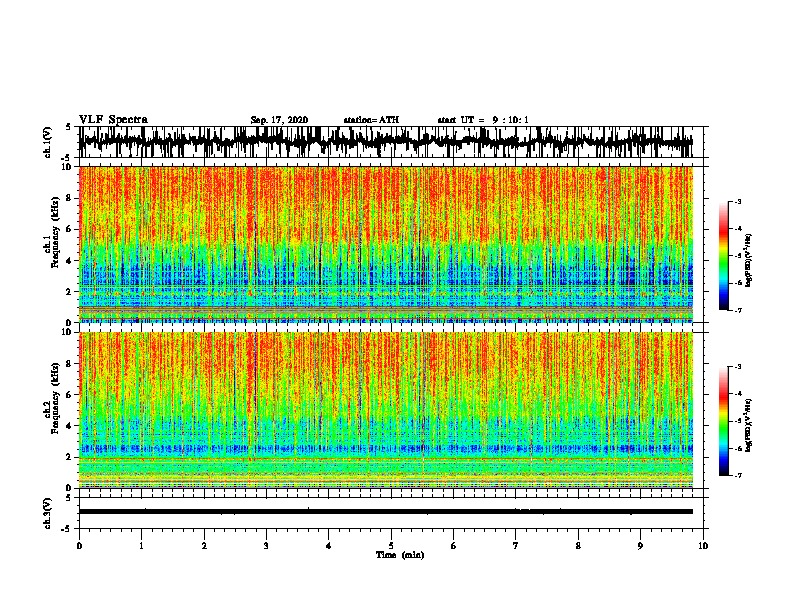Click time-axis tick label "10" at right end
The height and width of the screenshot is (612, 792).
coord(703,546)
